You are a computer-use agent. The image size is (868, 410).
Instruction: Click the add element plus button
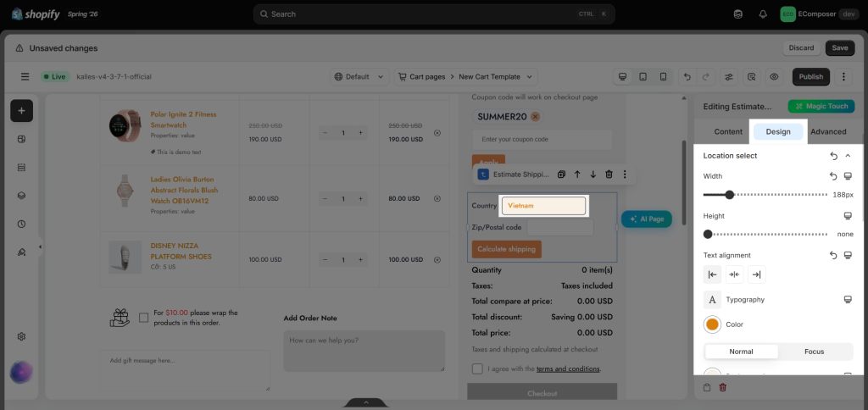pyautogui.click(x=21, y=111)
